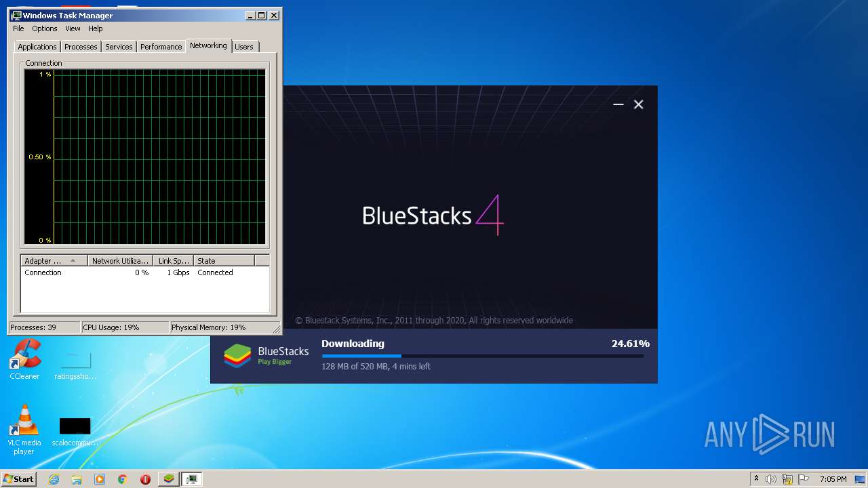Select the scalecommu... desktop file

75,432
